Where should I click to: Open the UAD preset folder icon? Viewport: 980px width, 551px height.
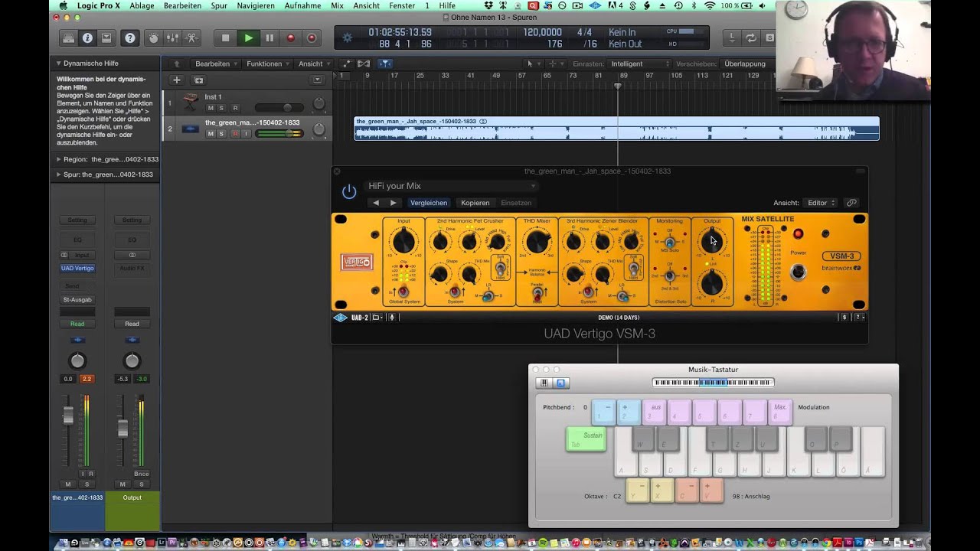[377, 318]
